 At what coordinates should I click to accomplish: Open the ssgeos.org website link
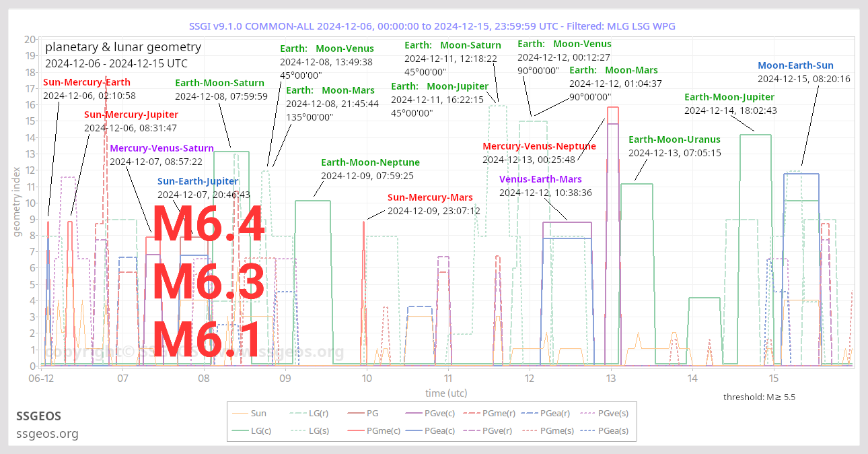point(47,434)
